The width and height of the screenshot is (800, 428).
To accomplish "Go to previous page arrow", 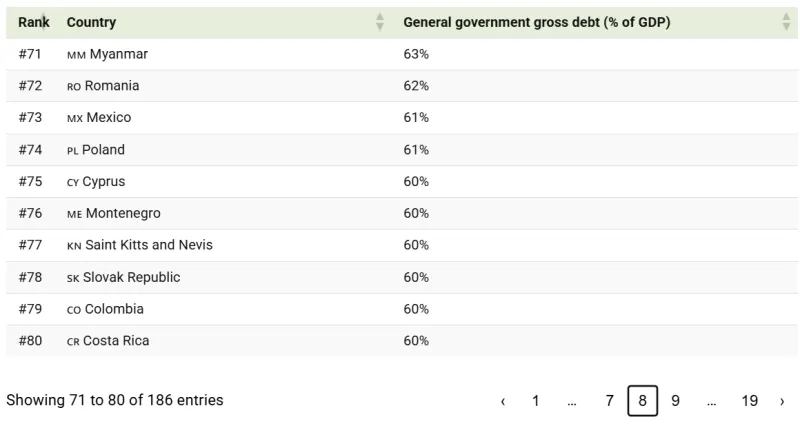I will [503, 401].
